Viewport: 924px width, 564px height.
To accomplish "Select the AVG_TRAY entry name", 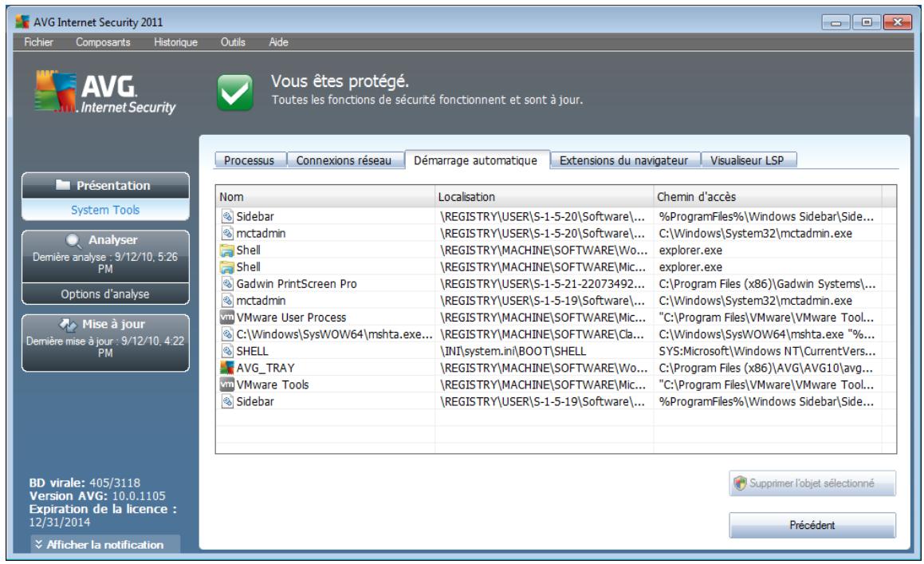I will point(265,368).
